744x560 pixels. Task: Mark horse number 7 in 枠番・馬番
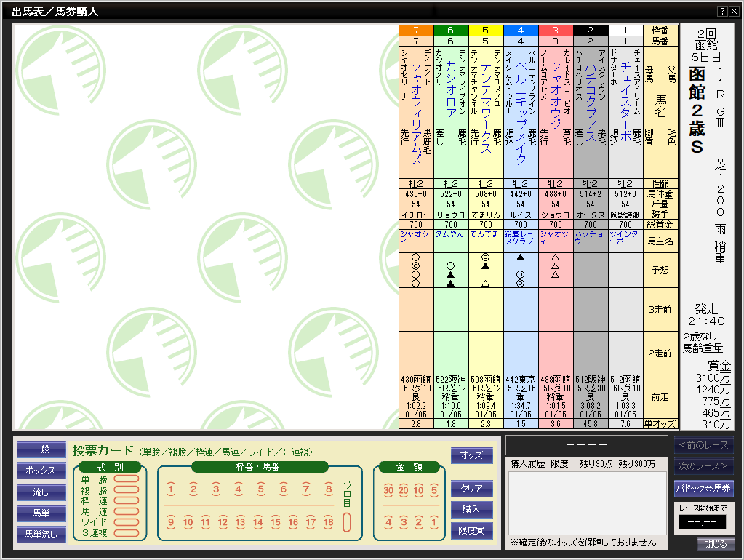[x=306, y=489]
